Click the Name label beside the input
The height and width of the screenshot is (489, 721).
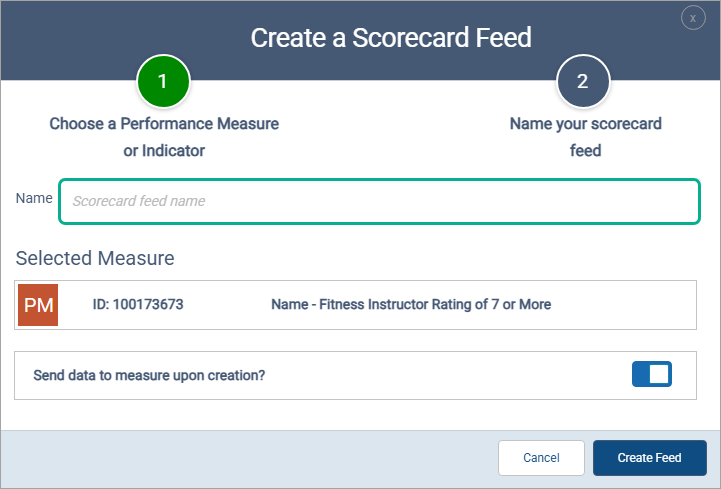click(34, 199)
